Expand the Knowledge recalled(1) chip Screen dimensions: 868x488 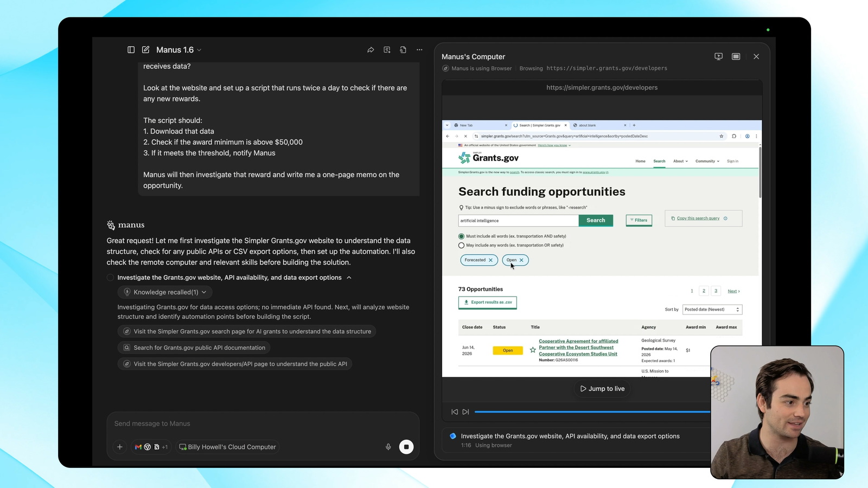[x=165, y=292]
